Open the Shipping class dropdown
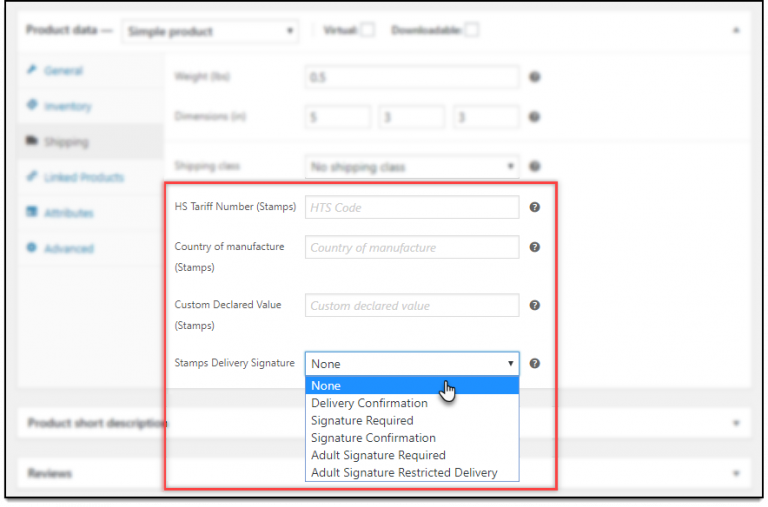The image size is (768, 507). [x=411, y=167]
